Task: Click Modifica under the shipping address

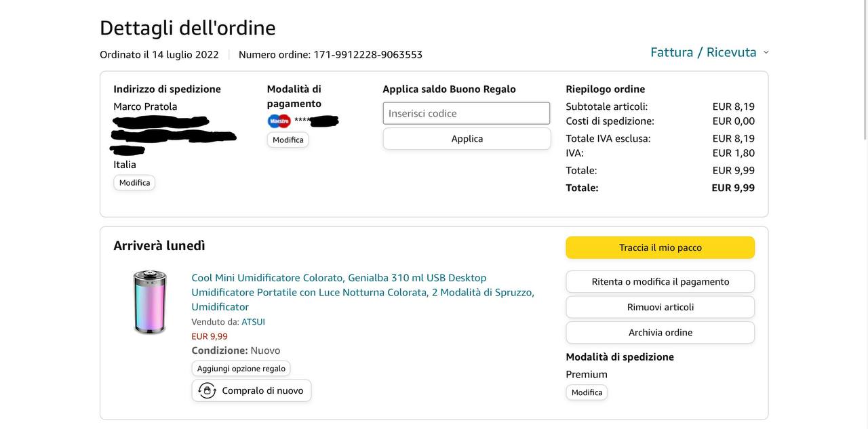Action: pos(134,183)
